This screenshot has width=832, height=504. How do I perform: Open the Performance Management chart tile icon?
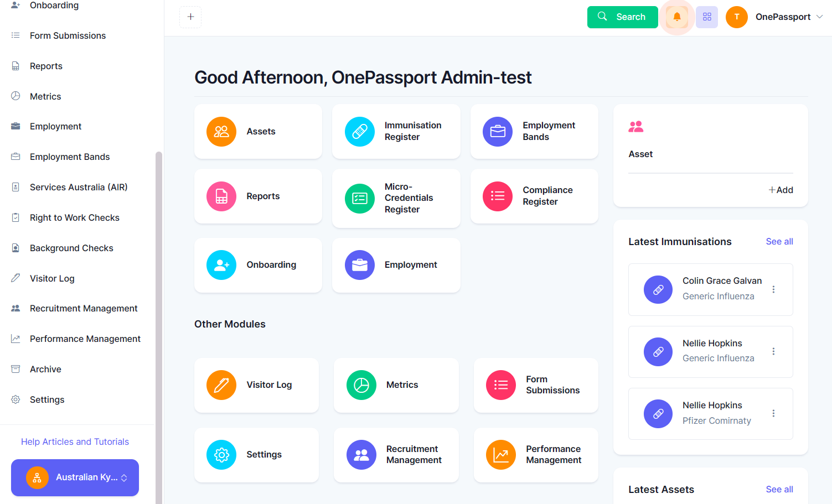(x=501, y=455)
